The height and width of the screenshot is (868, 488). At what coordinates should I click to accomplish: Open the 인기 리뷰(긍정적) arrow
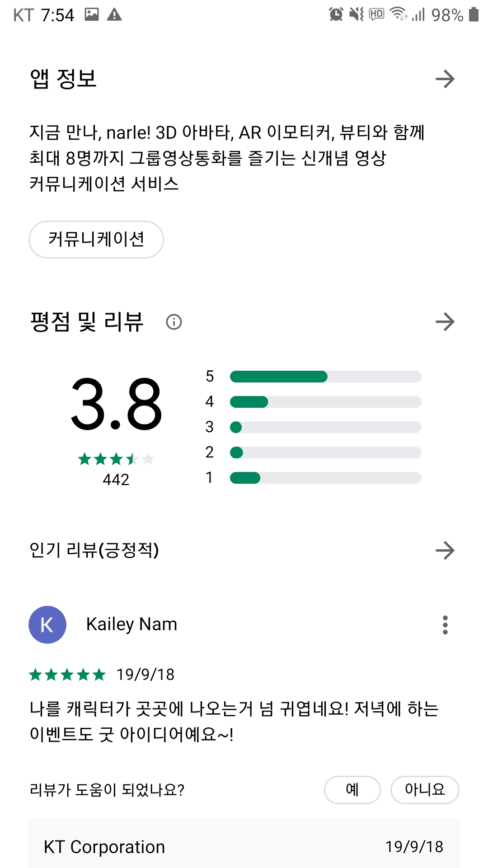[x=445, y=550]
